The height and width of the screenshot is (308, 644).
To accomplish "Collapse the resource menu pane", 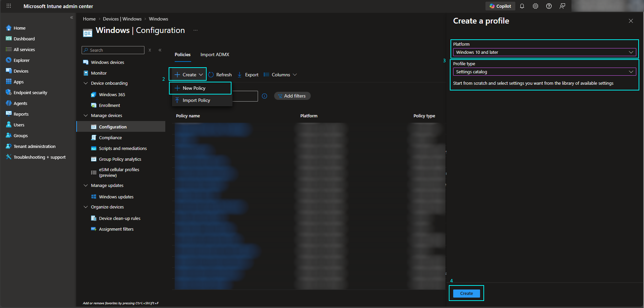I will pyautogui.click(x=160, y=50).
